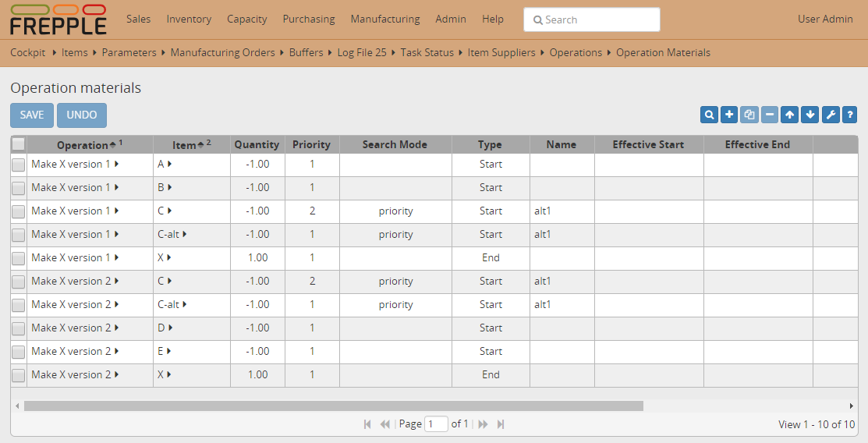Check row Make X version 2, item C

[18, 282]
